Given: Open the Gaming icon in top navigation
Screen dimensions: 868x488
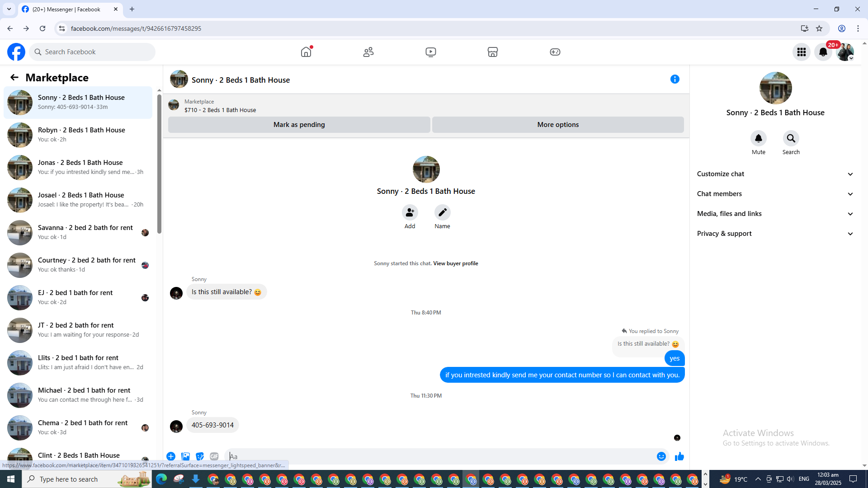Looking at the screenshot, I should (555, 52).
